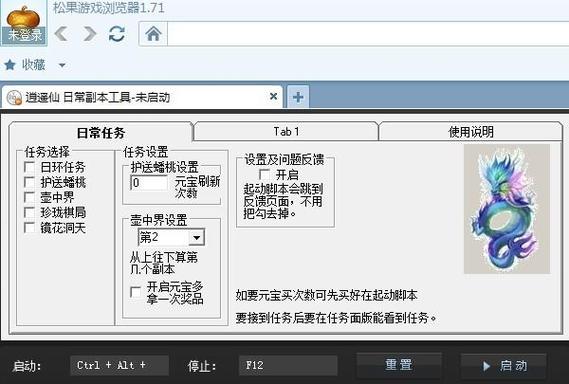Click the 松果游戏浏览器1.71 title text
This screenshot has width=569, height=384.
point(109,8)
